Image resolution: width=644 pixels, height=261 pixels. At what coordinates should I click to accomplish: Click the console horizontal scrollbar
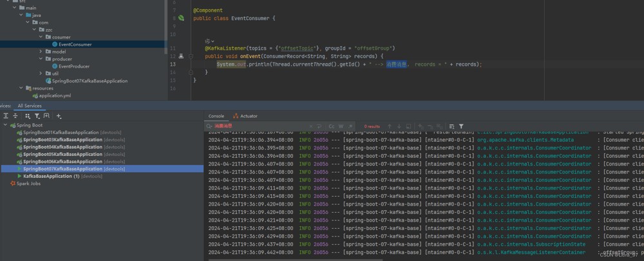[296, 259]
